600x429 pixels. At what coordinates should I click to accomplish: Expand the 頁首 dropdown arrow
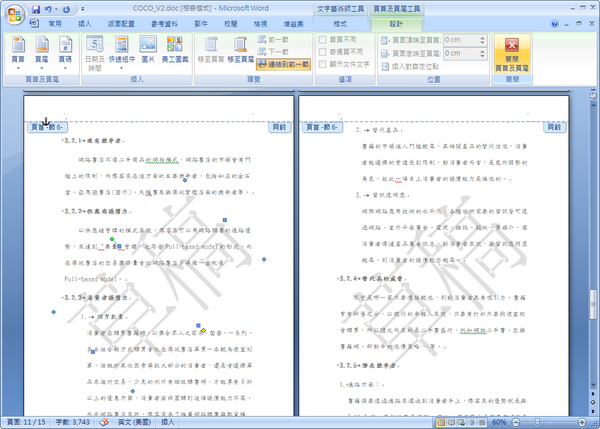tap(18, 68)
